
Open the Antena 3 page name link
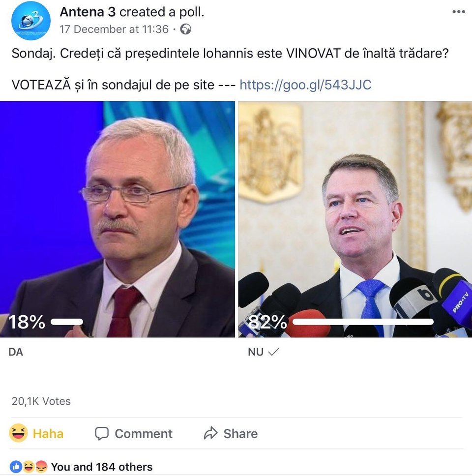88,12
